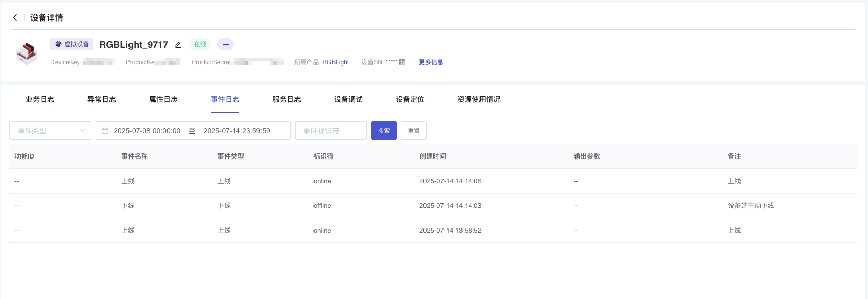Click the 虚拟设备 badge icon
868x299 pixels.
[59, 44]
